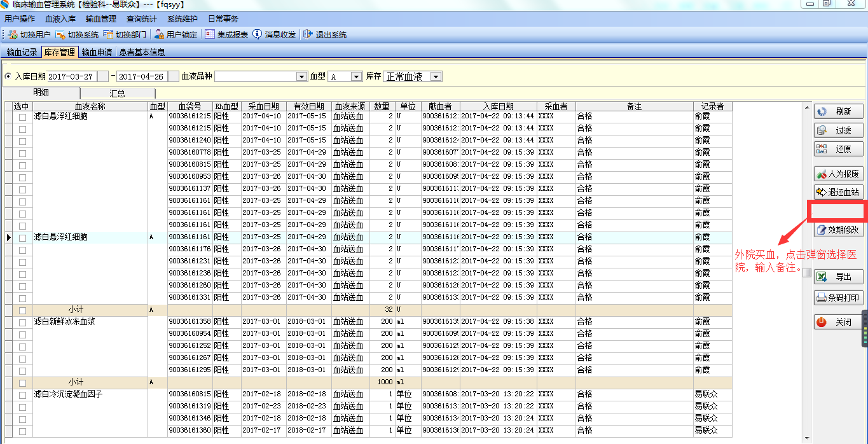
Task: Select the checkbox for bag 90036161358
Action: coord(22,323)
